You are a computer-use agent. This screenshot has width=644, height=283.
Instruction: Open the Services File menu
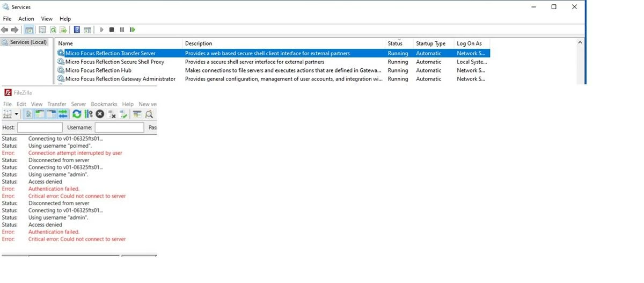pyautogui.click(x=7, y=19)
